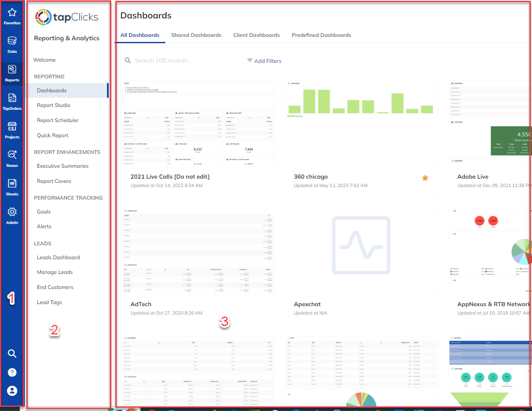This screenshot has width=532, height=411.
Task: Open the user profile account icon
Action: pyautogui.click(x=12, y=390)
